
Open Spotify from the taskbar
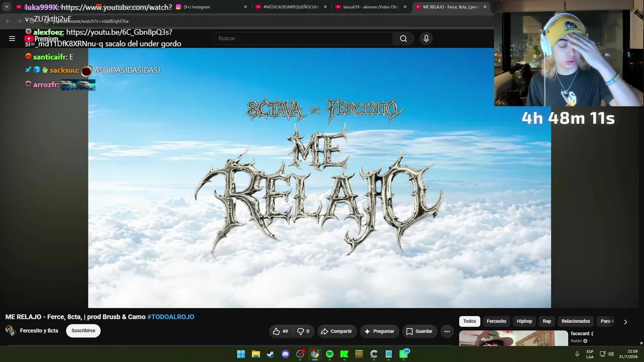(x=330, y=354)
